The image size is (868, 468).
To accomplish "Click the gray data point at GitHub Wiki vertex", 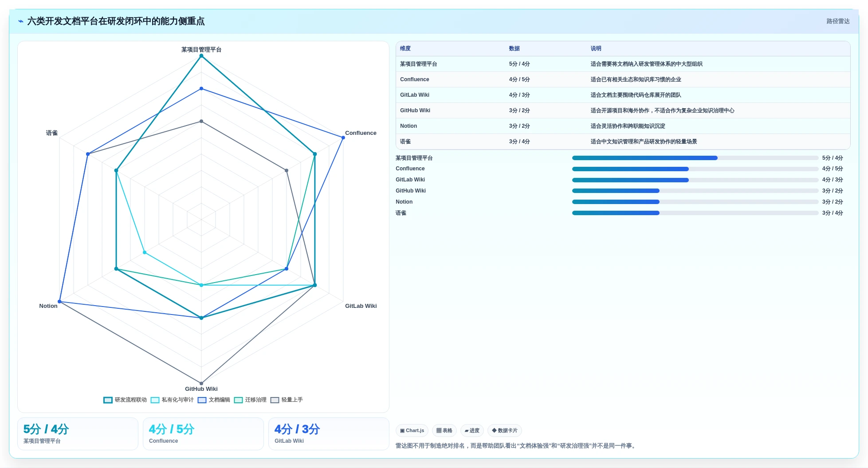I will pos(201,383).
